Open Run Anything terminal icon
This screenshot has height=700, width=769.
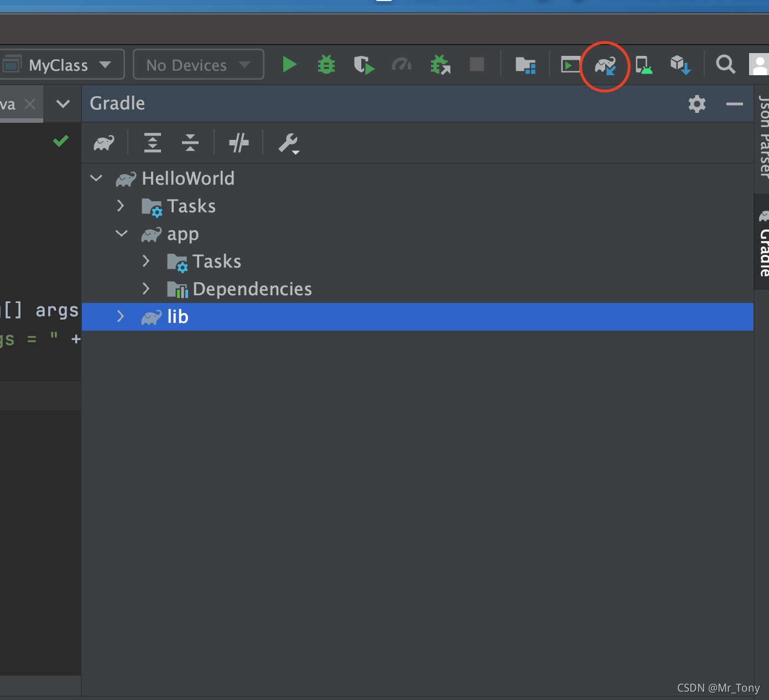pos(570,65)
